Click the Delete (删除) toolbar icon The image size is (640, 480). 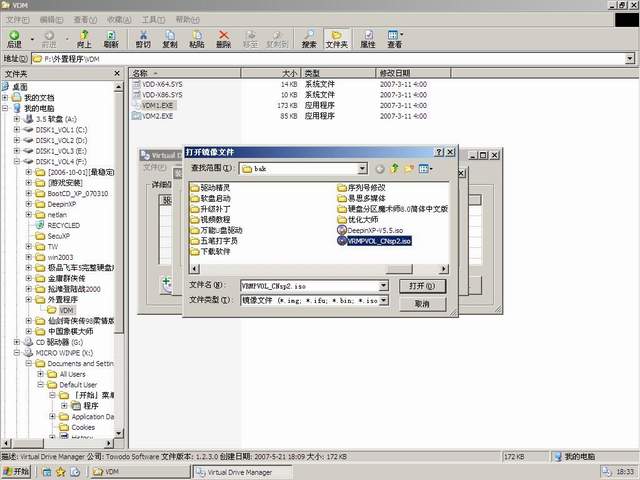pos(223,38)
